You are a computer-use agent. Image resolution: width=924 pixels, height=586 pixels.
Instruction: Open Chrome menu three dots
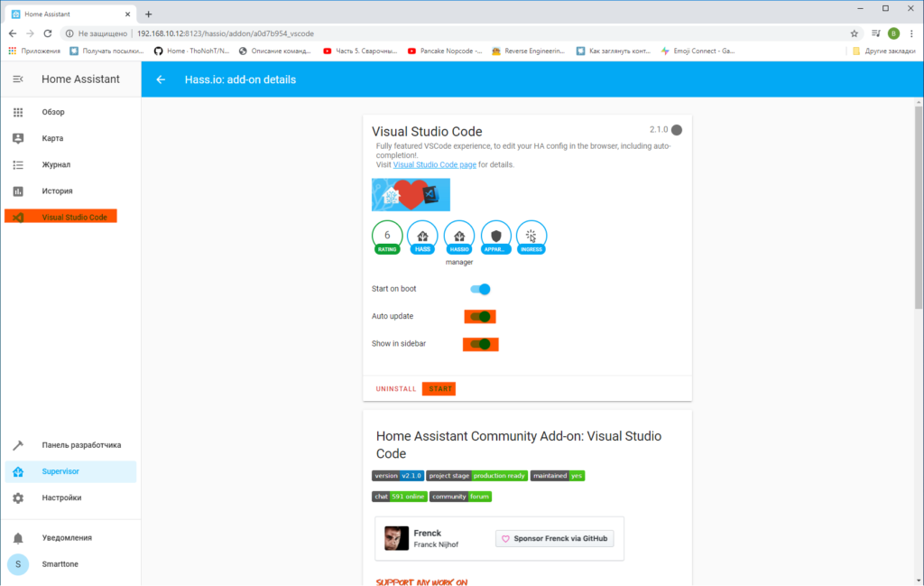pyautogui.click(x=911, y=33)
